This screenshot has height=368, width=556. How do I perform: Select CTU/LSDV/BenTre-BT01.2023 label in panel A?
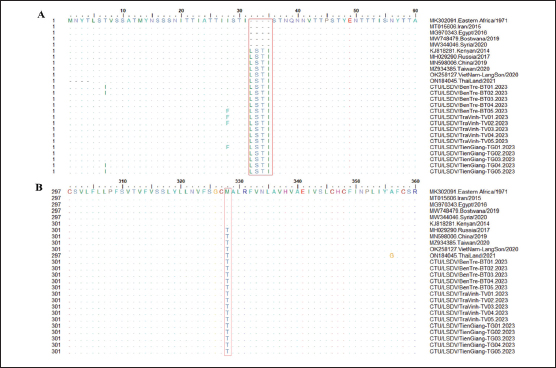pos(468,87)
